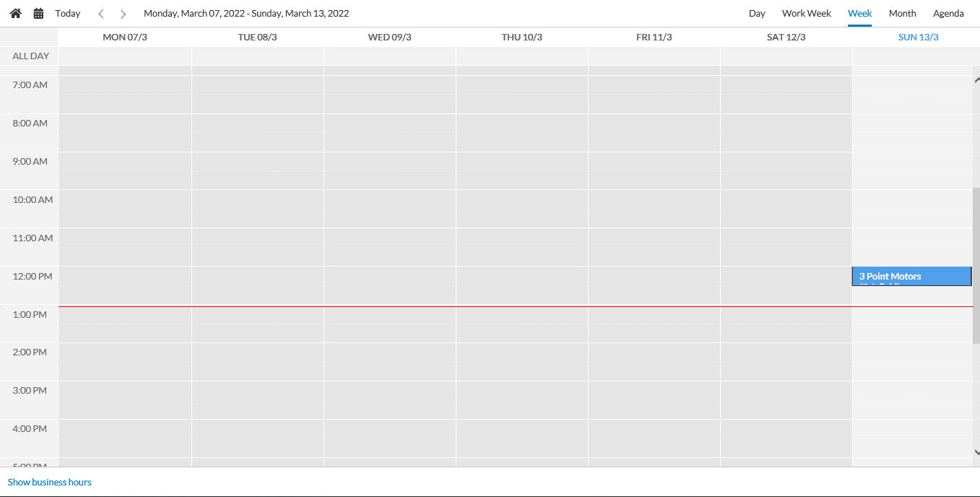Jump to Today
Image resolution: width=980 pixels, height=497 pixels.
[68, 13]
